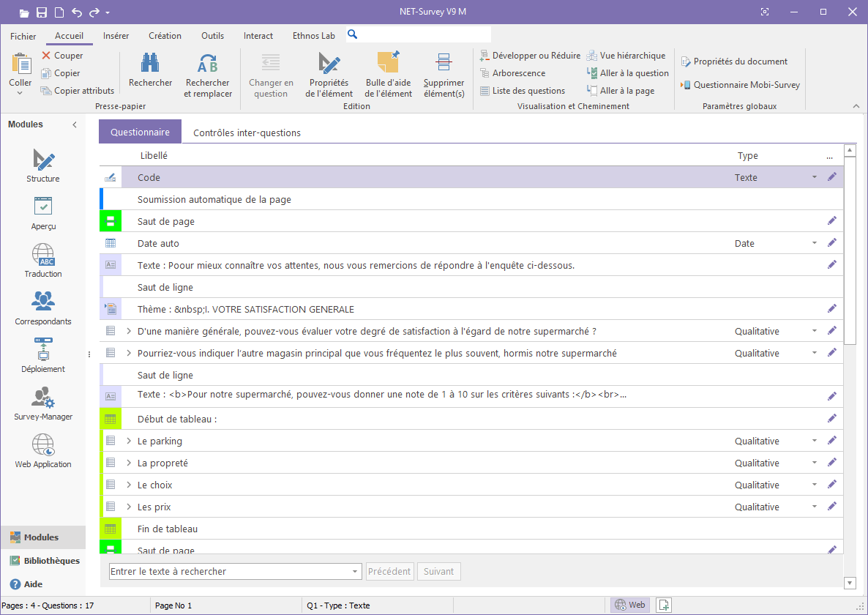Open the Ethnos Lab ribbon tab
868x615 pixels.
314,36
